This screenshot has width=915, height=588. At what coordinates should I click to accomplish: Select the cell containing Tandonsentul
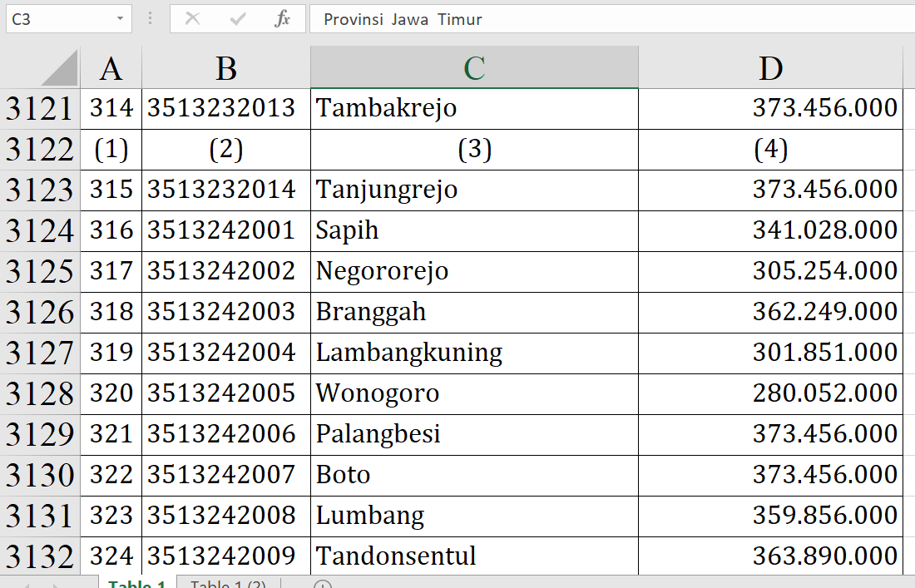point(474,556)
